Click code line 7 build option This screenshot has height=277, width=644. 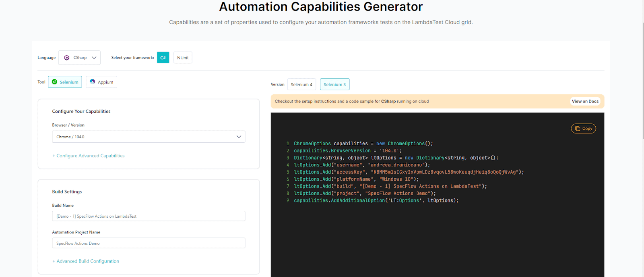click(x=390, y=186)
